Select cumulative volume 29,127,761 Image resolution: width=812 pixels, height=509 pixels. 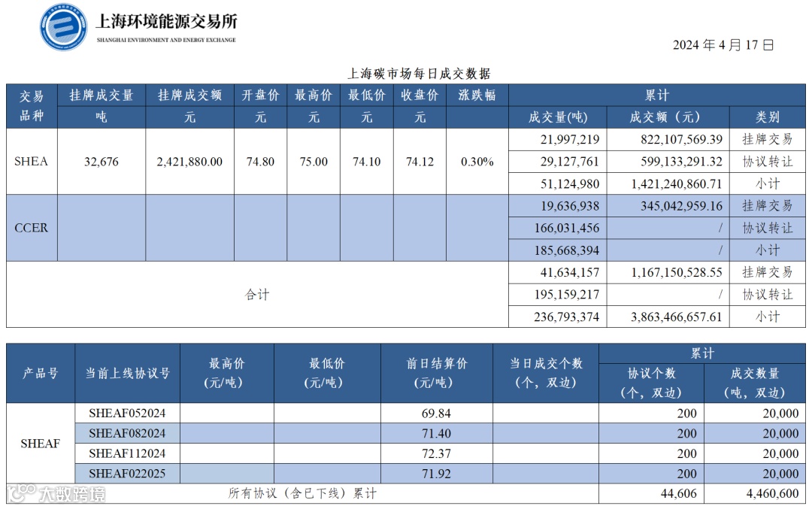[x=570, y=162]
